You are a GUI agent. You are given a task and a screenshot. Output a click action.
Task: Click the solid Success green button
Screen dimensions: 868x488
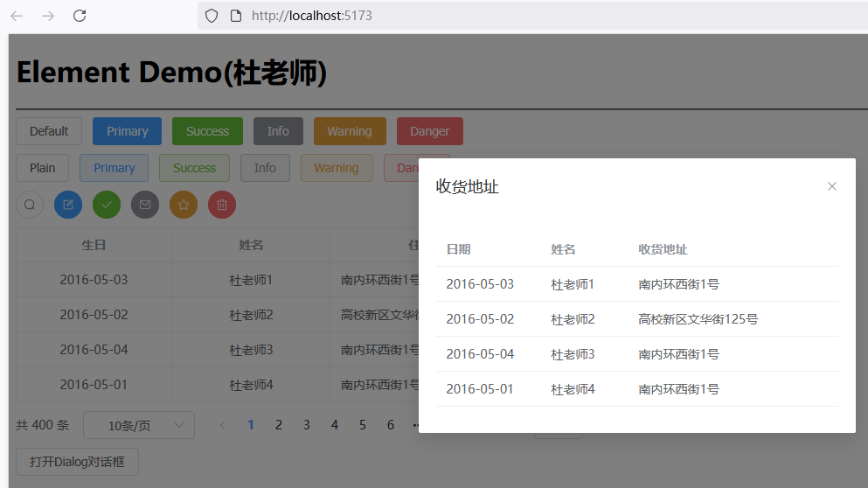pyautogui.click(x=207, y=131)
